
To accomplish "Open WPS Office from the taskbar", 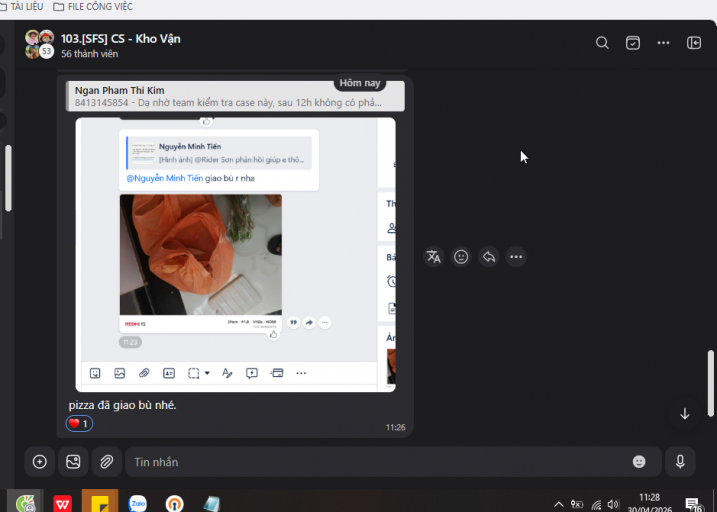I will click(x=63, y=503).
